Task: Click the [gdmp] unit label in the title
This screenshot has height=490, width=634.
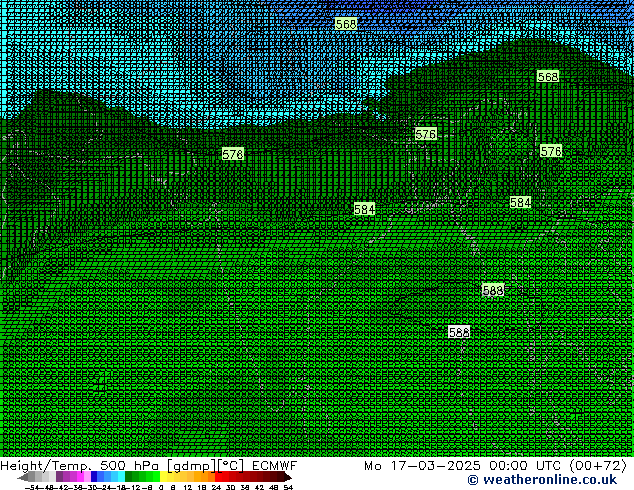Action: click(x=191, y=466)
